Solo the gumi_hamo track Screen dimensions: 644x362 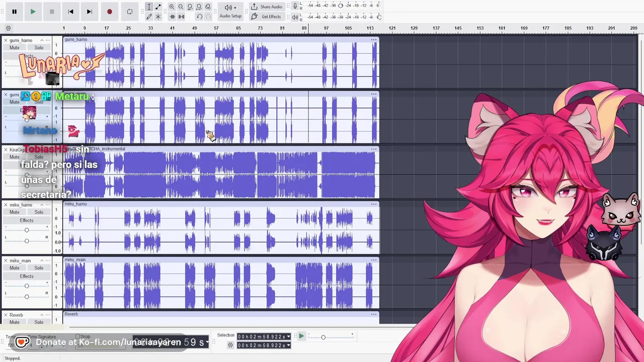[x=39, y=48]
